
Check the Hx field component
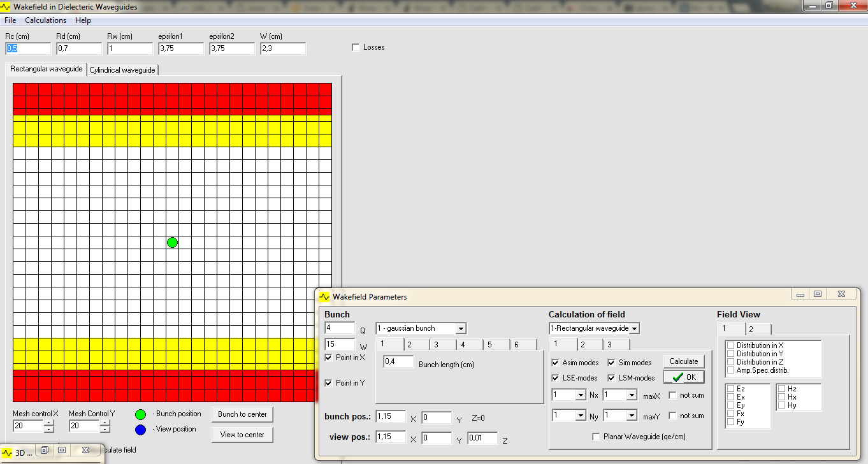(782, 396)
